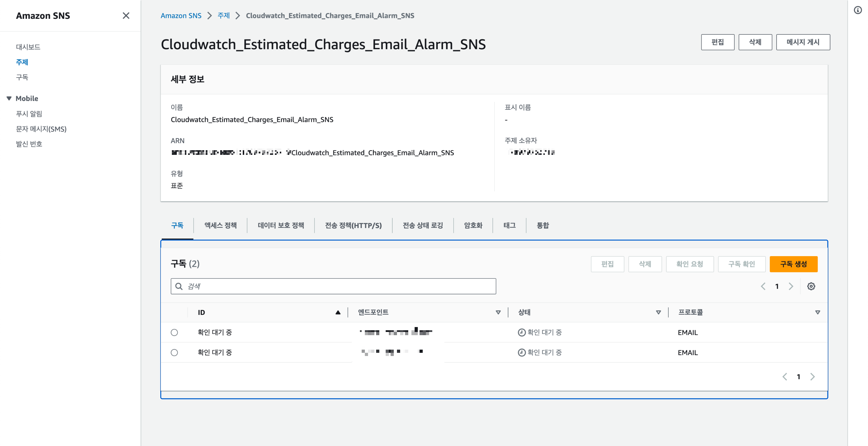
Task: Open the info panel icon at top right
Action: coord(857,10)
